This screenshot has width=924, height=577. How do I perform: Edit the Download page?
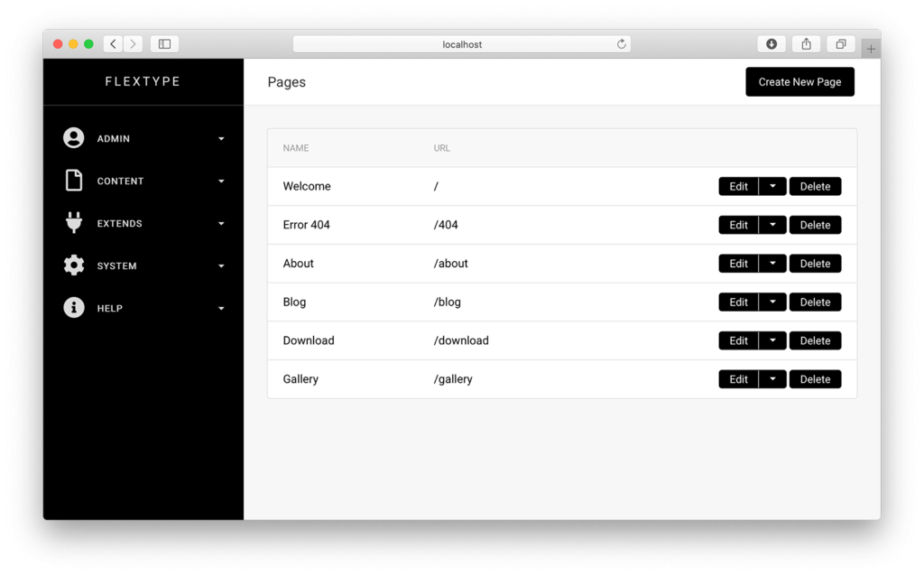[738, 340]
